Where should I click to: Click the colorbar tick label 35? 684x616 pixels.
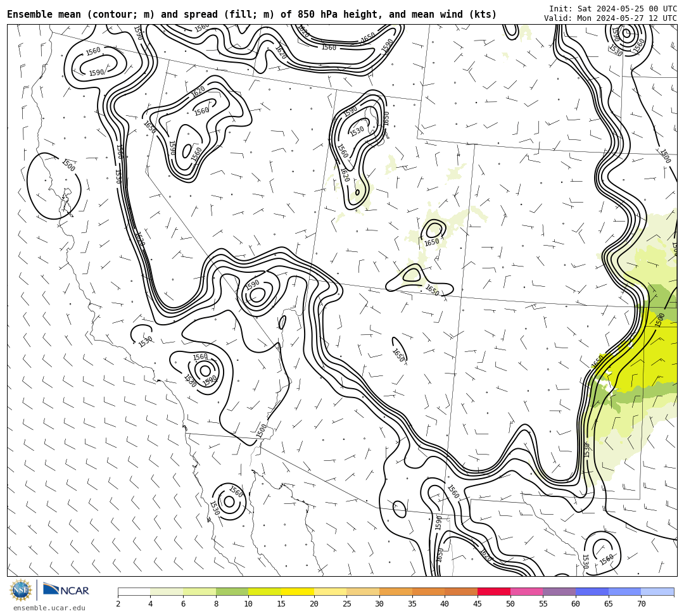point(412,604)
